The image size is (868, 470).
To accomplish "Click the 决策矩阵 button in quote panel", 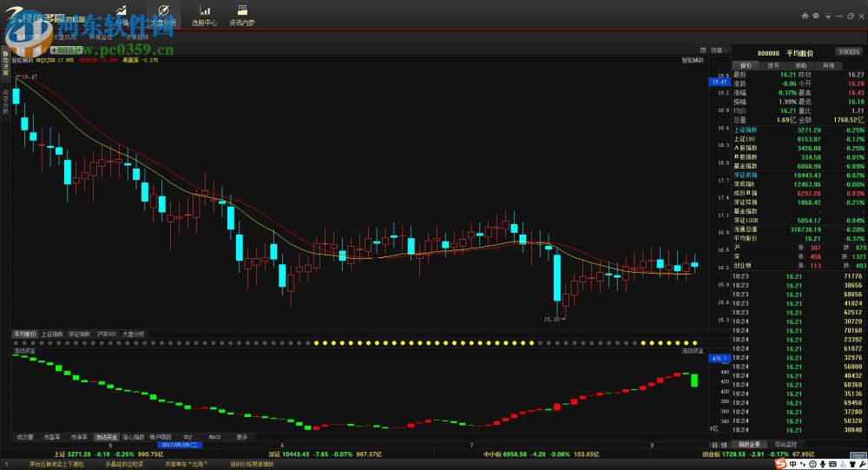I will (x=848, y=52).
